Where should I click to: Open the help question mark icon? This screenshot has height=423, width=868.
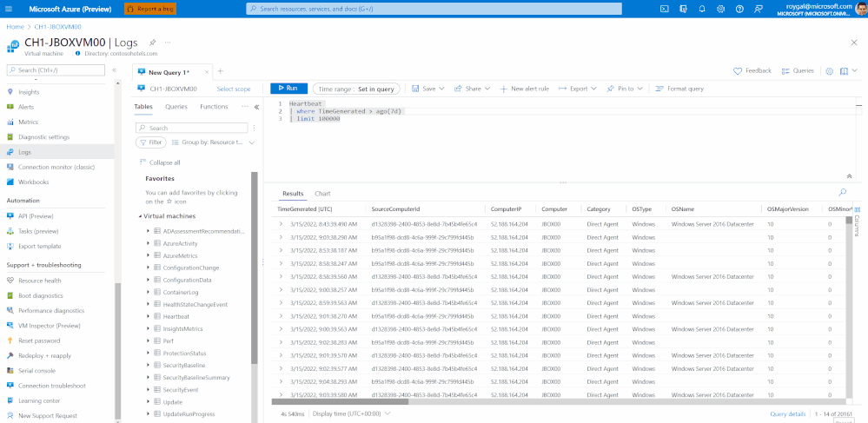[739, 9]
